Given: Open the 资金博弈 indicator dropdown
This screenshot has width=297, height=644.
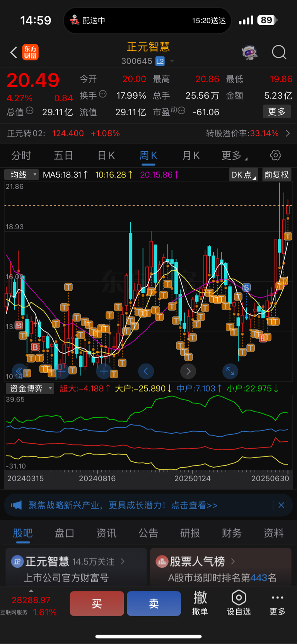Looking at the screenshot, I should [30, 388].
